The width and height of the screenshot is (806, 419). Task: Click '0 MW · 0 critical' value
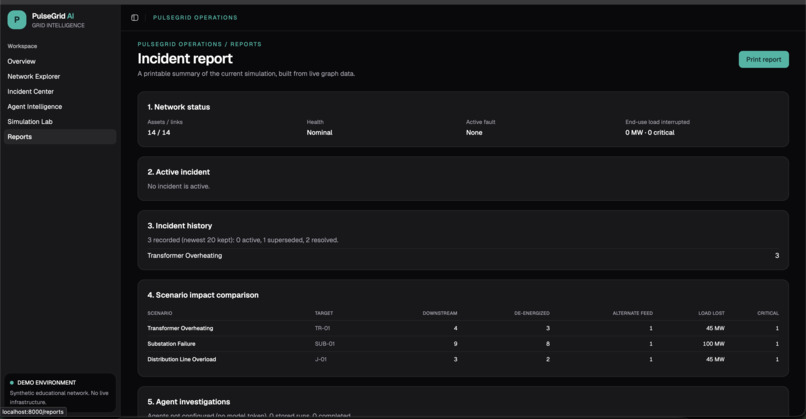(x=650, y=133)
